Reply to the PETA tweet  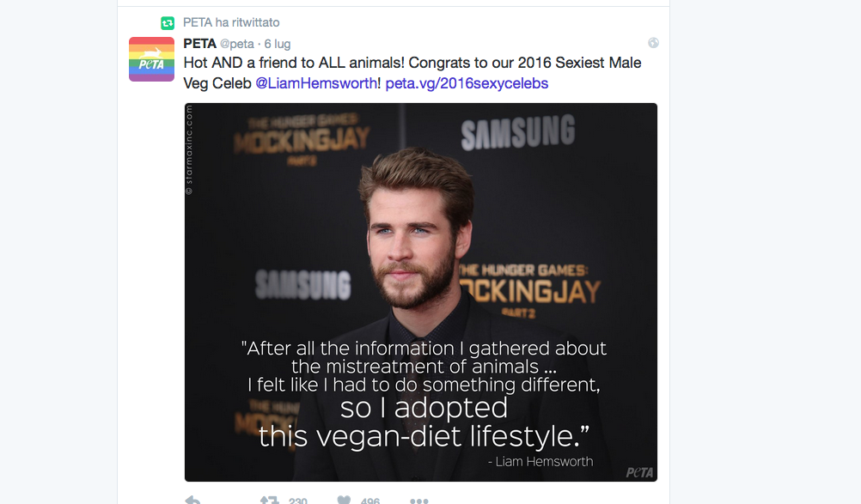(193, 501)
